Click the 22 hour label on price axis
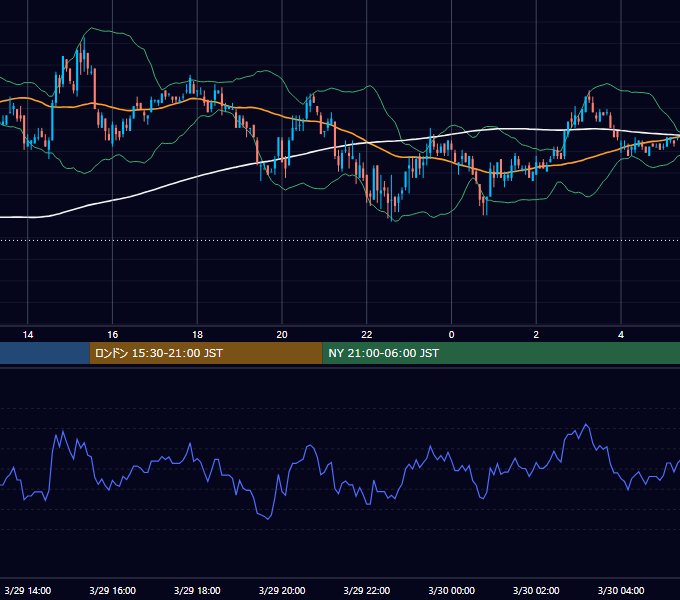Viewport: 680px width, 600px height. [x=367, y=335]
